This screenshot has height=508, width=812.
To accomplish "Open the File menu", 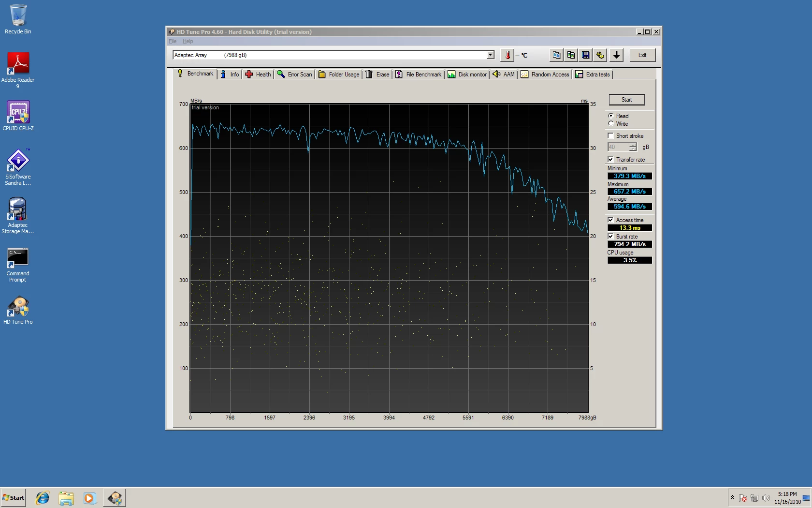I will pyautogui.click(x=173, y=42).
